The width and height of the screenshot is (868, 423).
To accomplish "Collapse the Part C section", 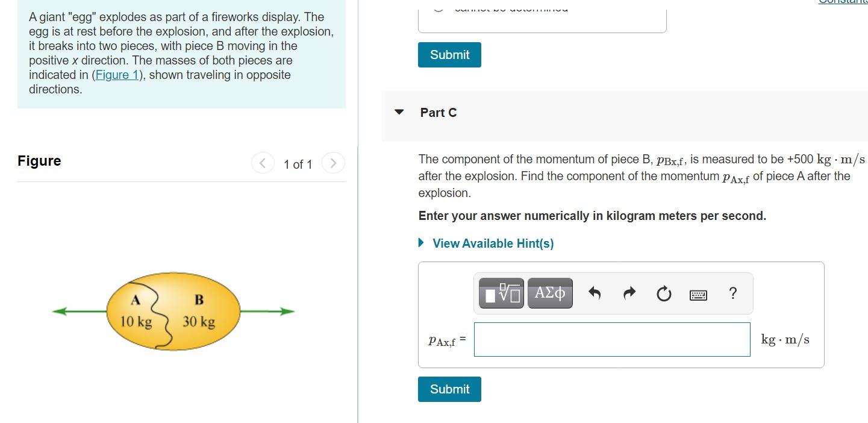I will click(399, 112).
